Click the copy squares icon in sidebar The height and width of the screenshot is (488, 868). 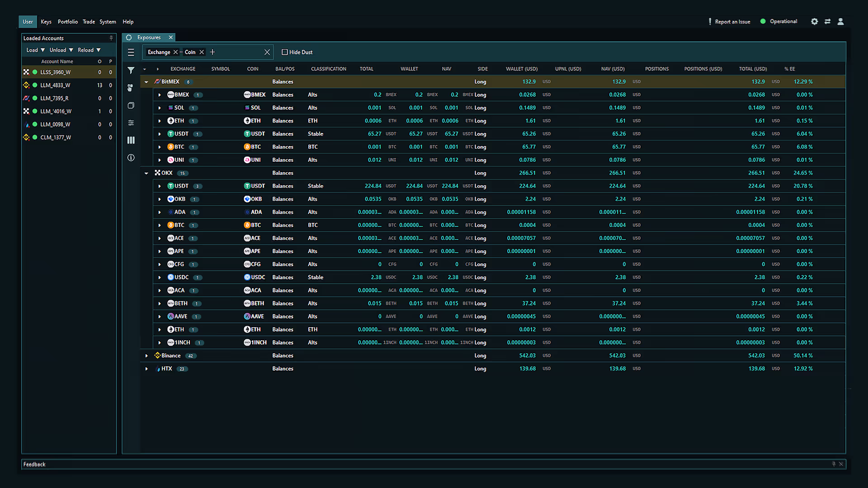coord(131,106)
